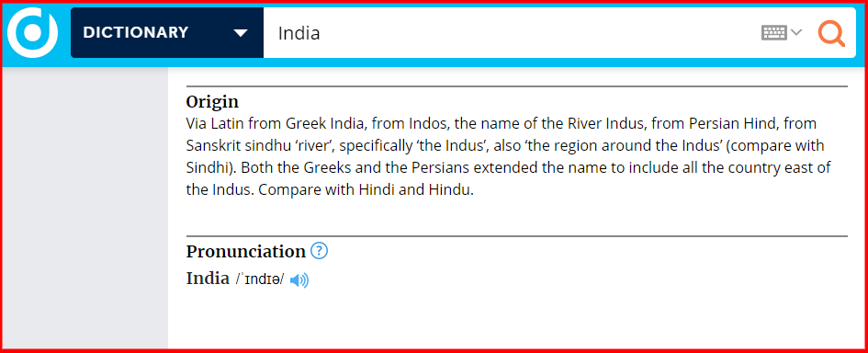Play the India pronunciation audio
868x353 pixels.
pos(299,280)
